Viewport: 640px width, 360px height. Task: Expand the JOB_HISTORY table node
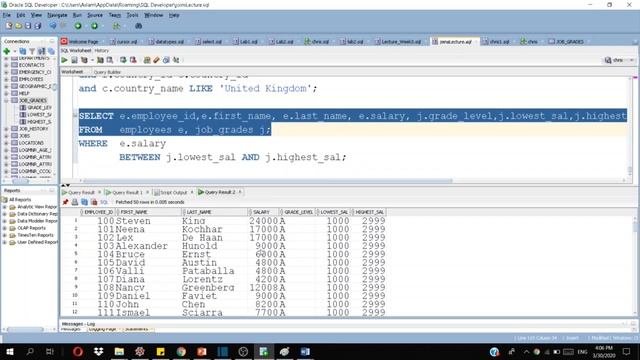pyautogui.click(x=6, y=129)
